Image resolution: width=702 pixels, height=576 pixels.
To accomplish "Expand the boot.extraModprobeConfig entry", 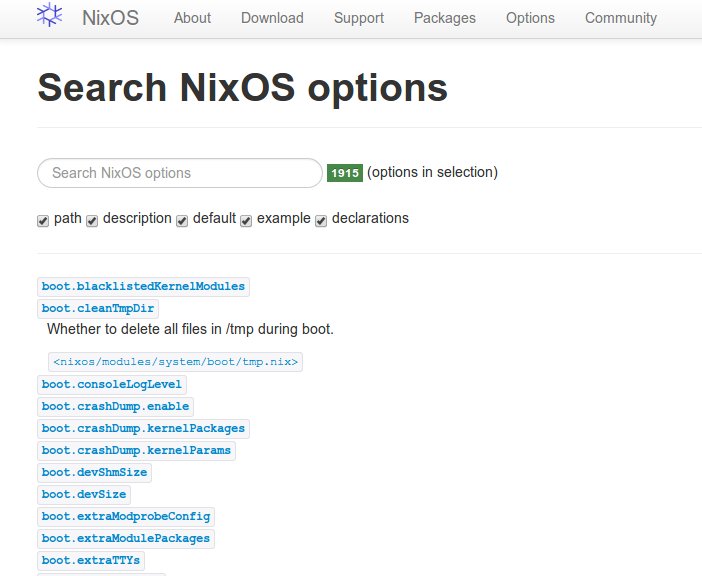I will (126, 516).
